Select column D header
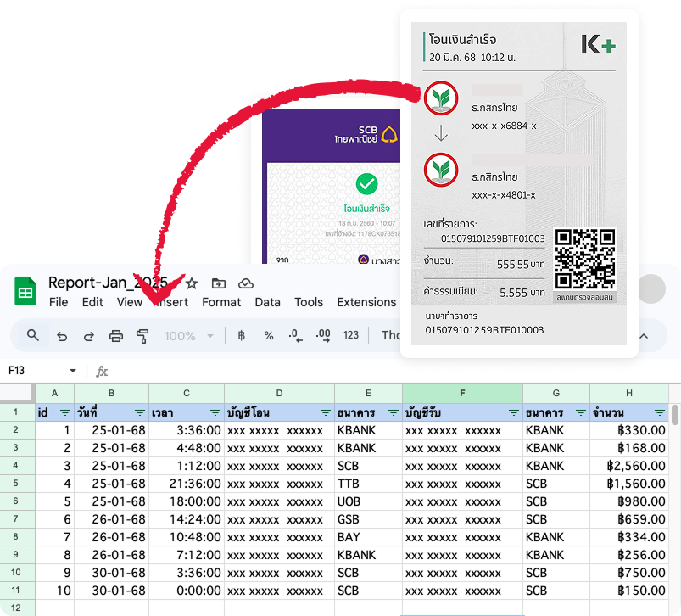The image size is (681, 616). (x=279, y=393)
